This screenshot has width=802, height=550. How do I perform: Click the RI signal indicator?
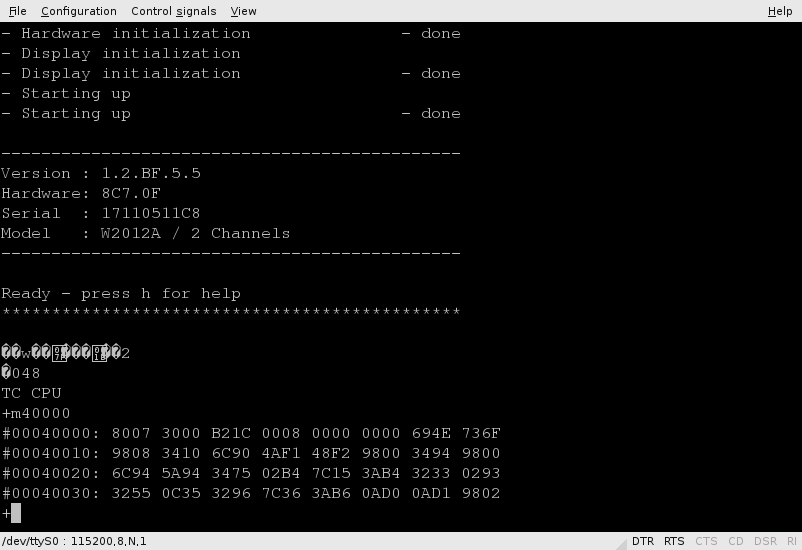click(792, 541)
